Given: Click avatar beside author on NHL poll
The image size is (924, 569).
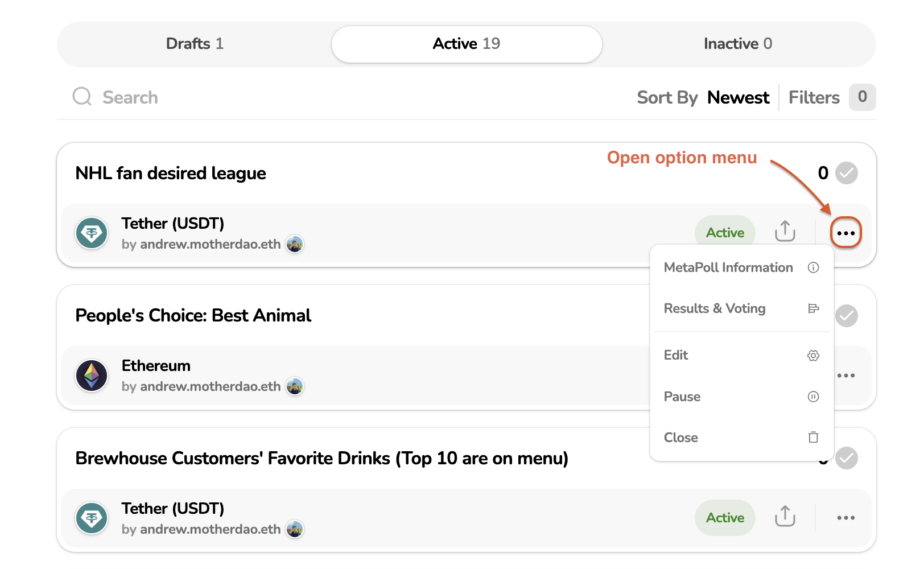Looking at the screenshot, I should click(x=295, y=244).
